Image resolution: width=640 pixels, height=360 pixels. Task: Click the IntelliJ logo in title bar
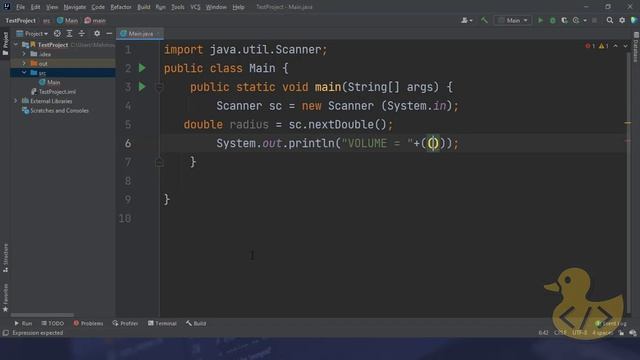(x=7, y=7)
